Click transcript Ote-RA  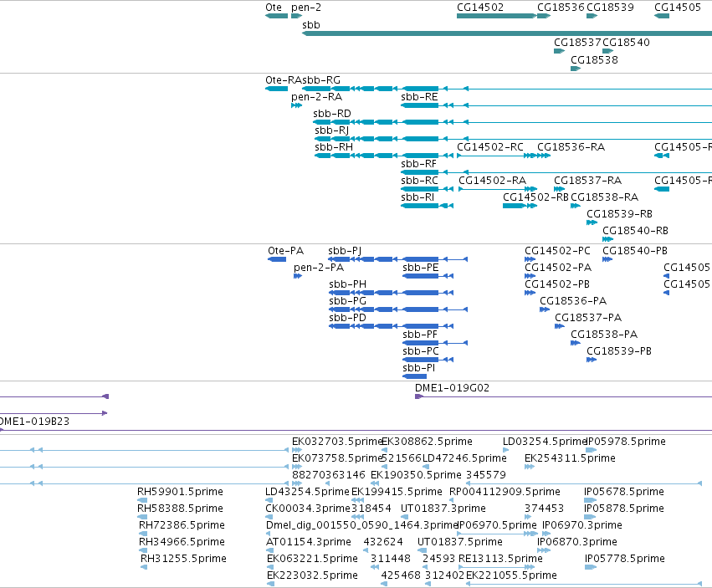(277, 89)
